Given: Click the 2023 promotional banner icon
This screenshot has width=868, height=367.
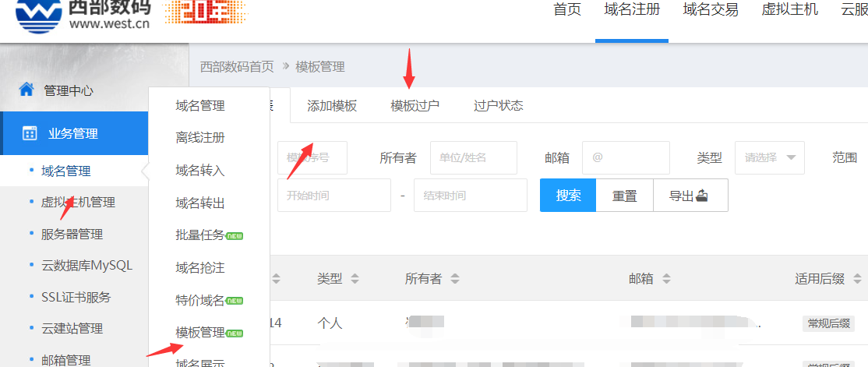Looking at the screenshot, I should (x=204, y=11).
